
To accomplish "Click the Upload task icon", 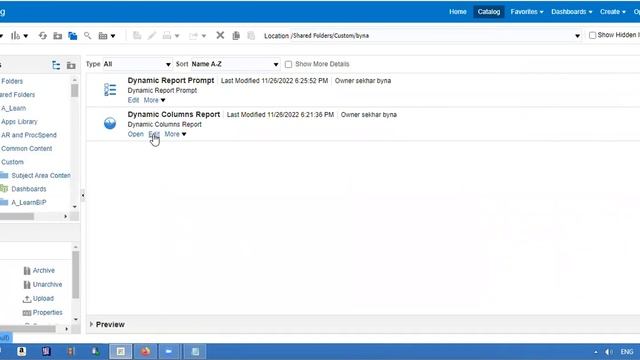I will click(x=27, y=299).
